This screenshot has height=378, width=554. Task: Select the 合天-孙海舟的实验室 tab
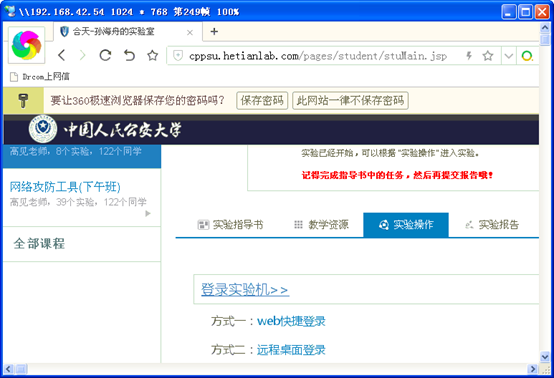128,32
